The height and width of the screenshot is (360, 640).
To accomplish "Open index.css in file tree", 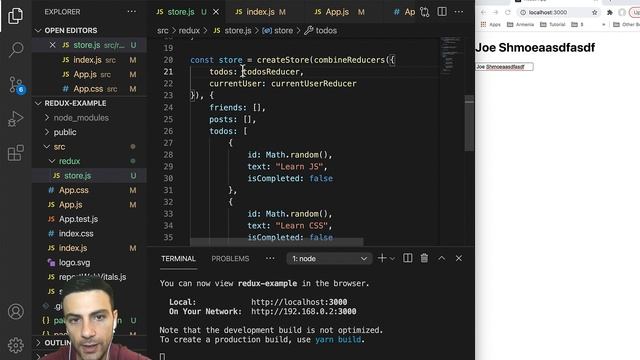I will tap(76, 234).
